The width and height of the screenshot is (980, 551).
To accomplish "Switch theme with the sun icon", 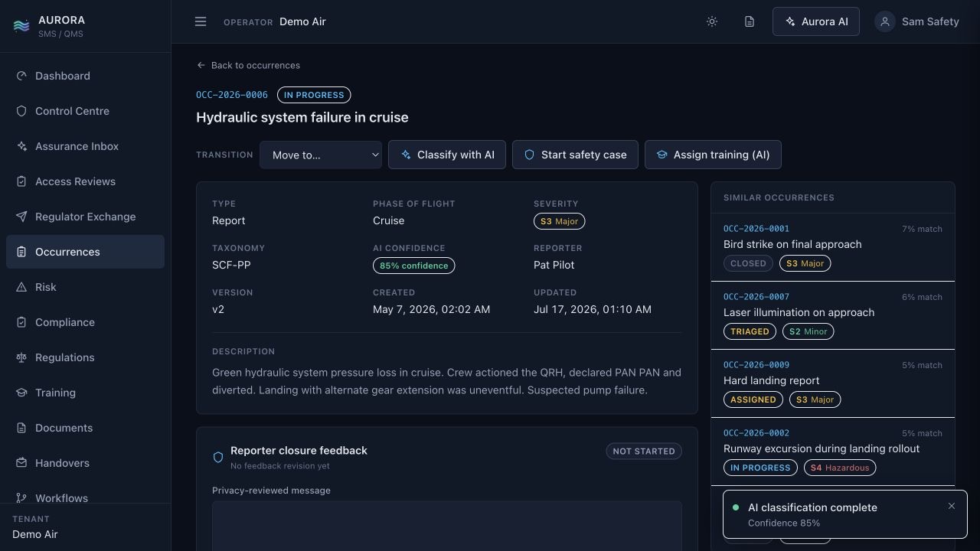I will pyautogui.click(x=712, y=21).
